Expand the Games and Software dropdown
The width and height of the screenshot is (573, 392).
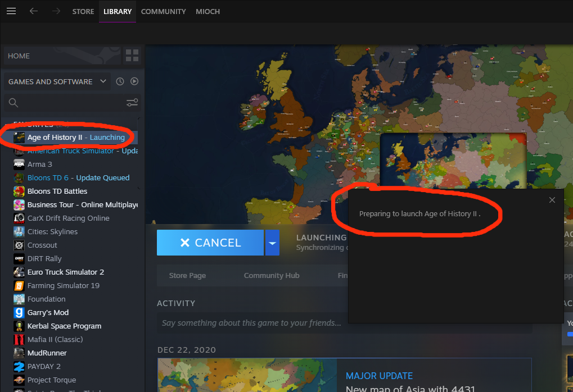57,81
